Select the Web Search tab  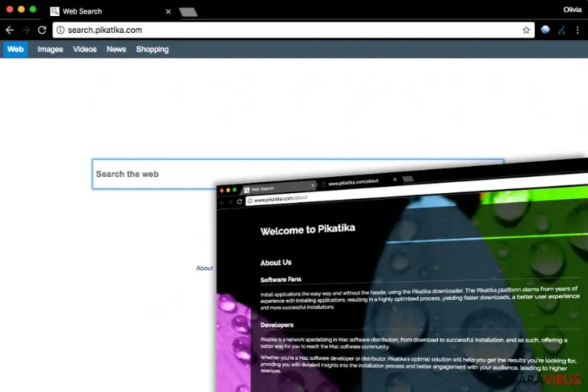pyautogui.click(x=110, y=11)
